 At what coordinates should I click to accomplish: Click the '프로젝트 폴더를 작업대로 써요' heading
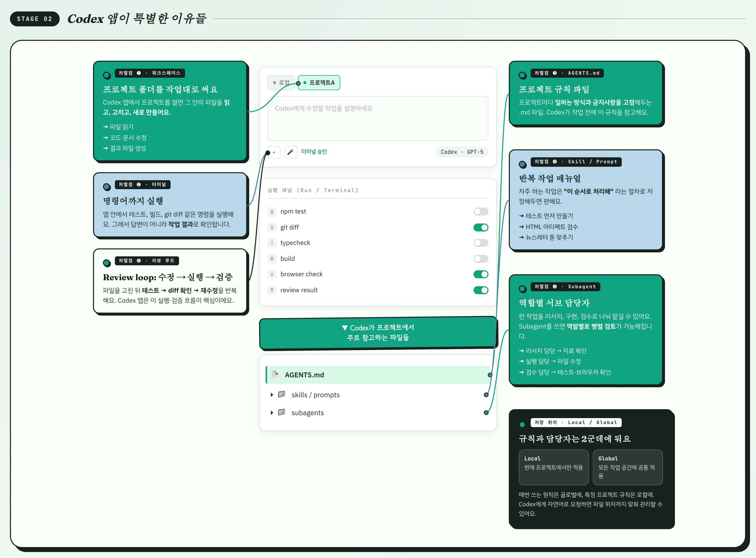coord(160,89)
